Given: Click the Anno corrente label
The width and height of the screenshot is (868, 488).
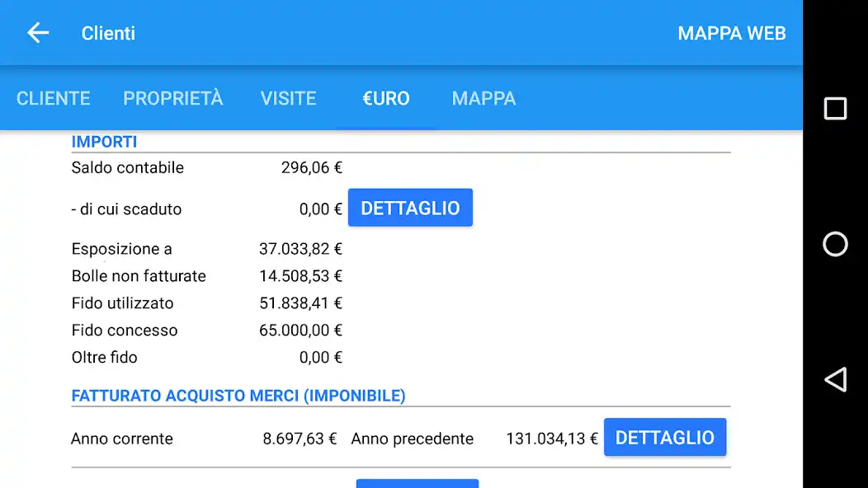Looking at the screenshot, I should point(122,439).
